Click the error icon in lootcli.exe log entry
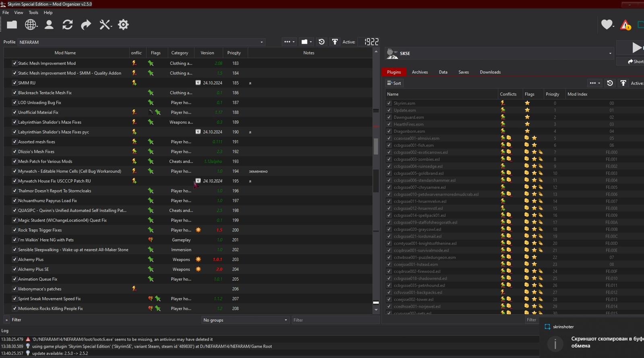 point(28,339)
